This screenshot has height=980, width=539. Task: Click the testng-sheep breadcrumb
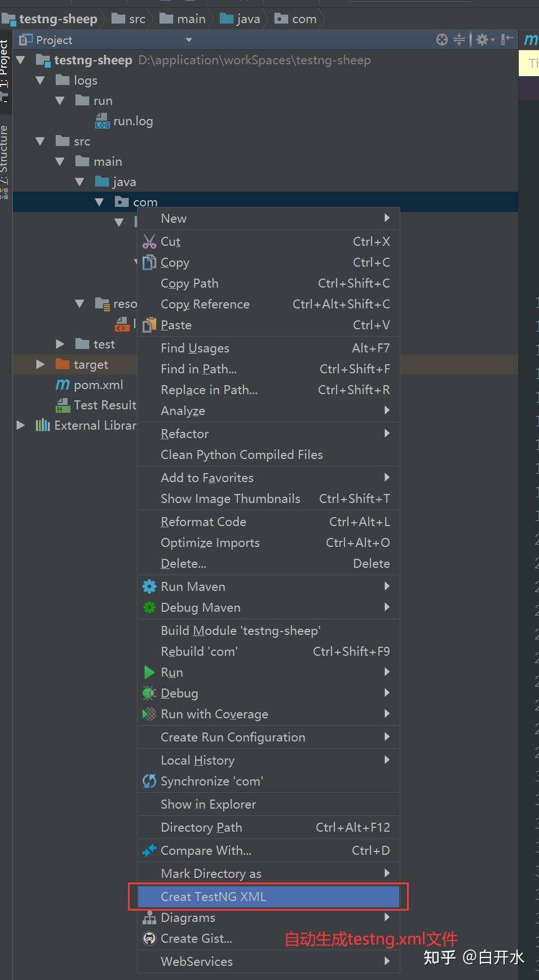(50, 19)
